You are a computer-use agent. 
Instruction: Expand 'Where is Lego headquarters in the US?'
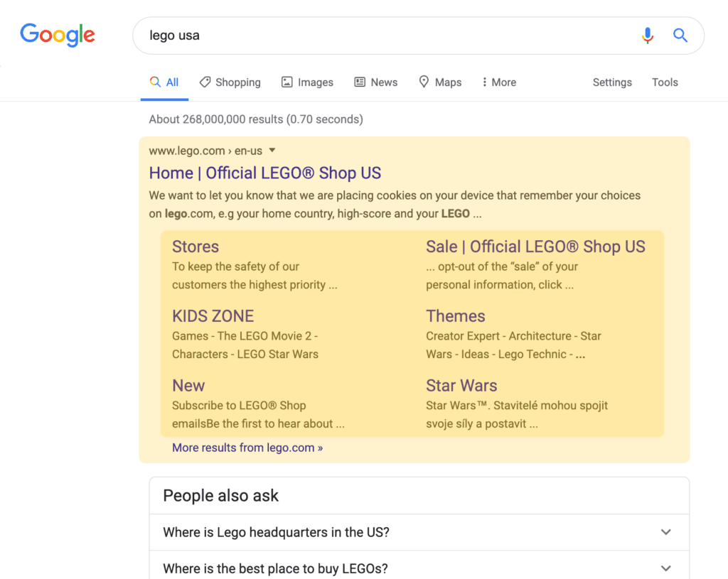(x=419, y=532)
